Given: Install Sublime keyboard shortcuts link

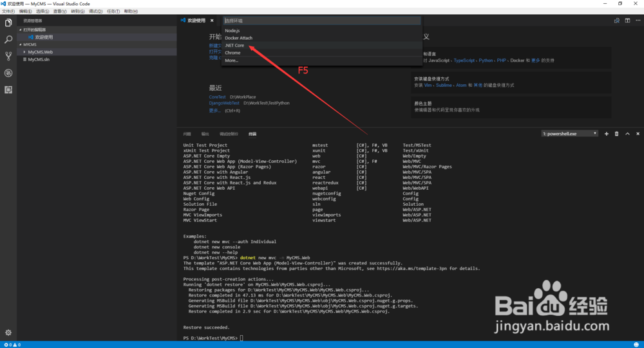Looking at the screenshot, I should coord(444,86).
